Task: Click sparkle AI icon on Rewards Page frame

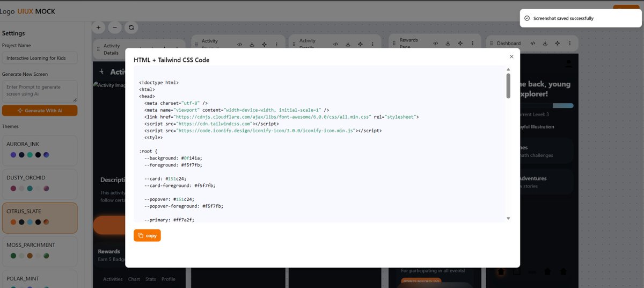Action: 460,44
